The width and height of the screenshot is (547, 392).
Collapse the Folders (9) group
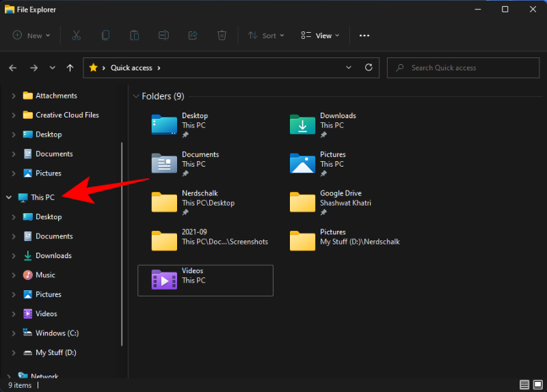point(136,96)
